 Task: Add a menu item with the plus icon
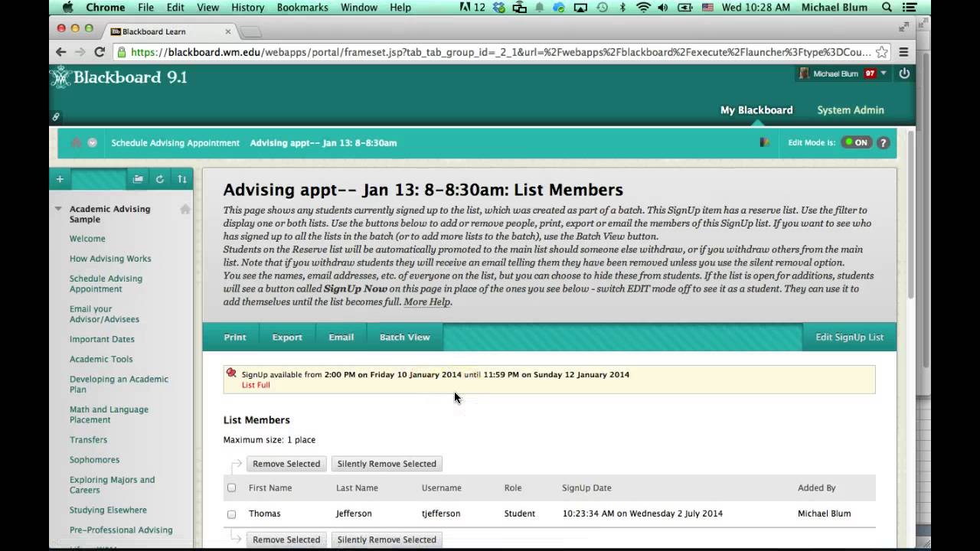pyautogui.click(x=60, y=179)
